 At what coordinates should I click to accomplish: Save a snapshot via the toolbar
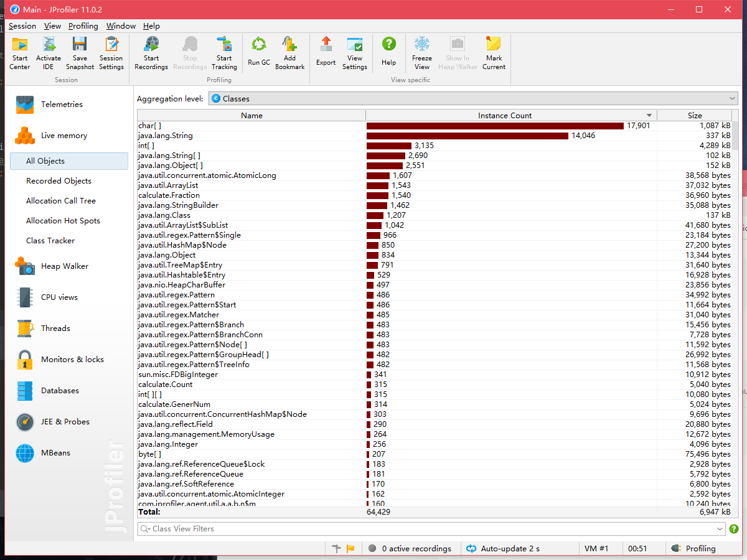tap(80, 53)
